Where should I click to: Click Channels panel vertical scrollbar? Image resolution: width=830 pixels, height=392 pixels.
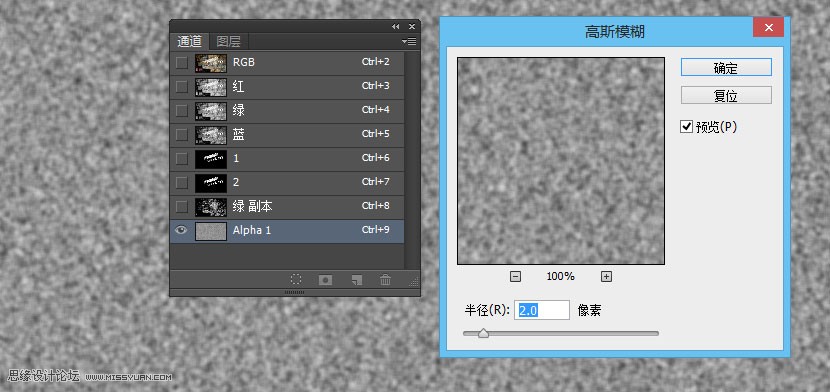[x=412, y=160]
